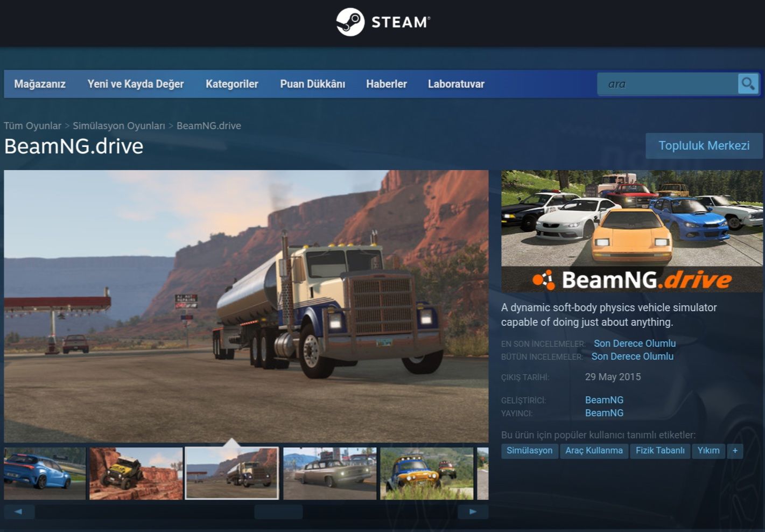The image size is (765, 532).
Task: Open Laboratuvar menu item
Action: tap(456, 84)
